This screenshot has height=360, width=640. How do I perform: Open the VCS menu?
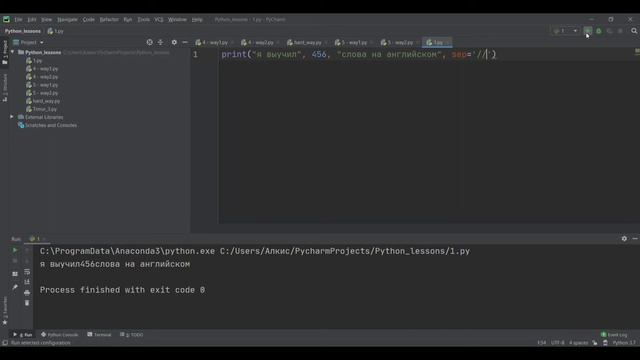pos(159,20)
